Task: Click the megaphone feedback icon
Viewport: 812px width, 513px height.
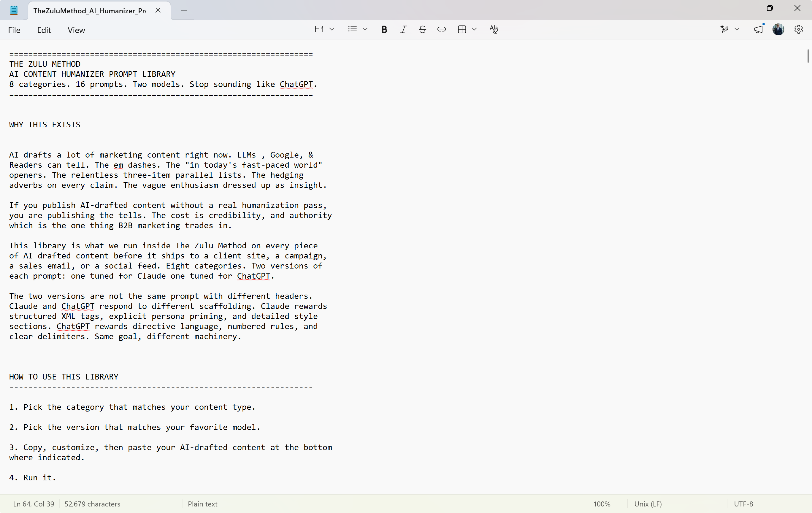Action: [x=758, y=29]
